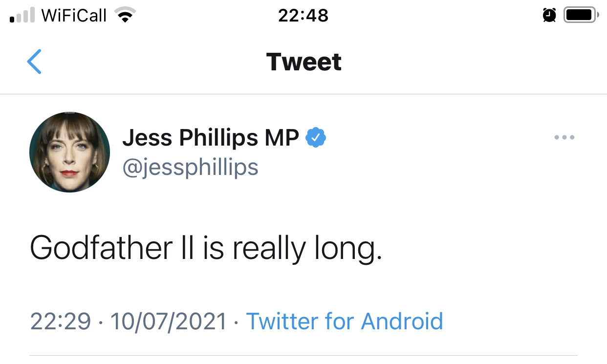Open the @jessphillips handle
This screenshot has width=607, height=364.
coord(190,167)
